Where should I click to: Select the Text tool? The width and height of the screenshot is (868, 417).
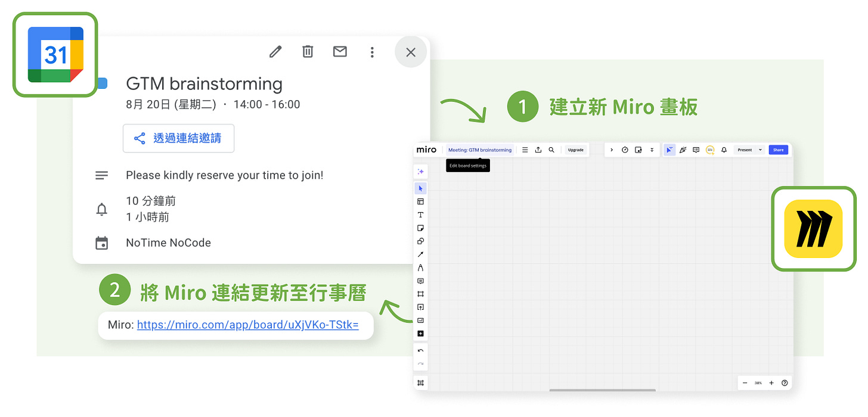point(420,214)
